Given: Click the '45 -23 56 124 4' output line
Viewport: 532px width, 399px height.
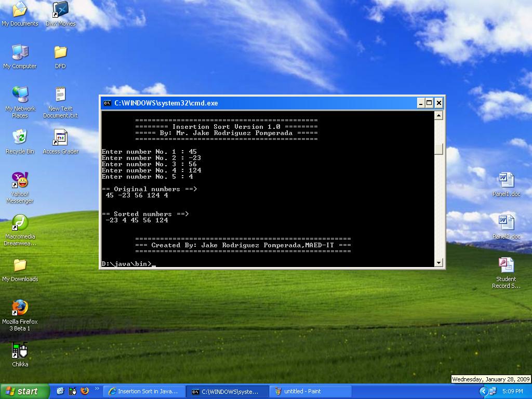Looking at the screenshot, I should 137,195.
